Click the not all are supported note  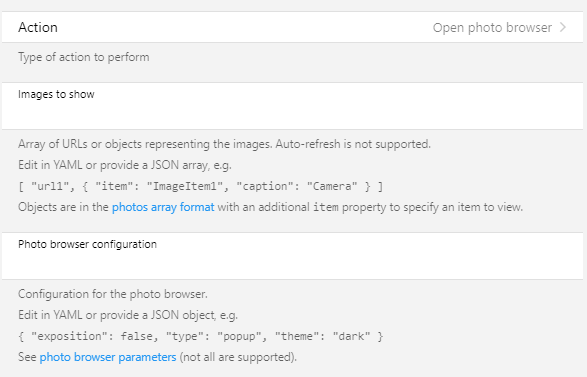point(238,357)
